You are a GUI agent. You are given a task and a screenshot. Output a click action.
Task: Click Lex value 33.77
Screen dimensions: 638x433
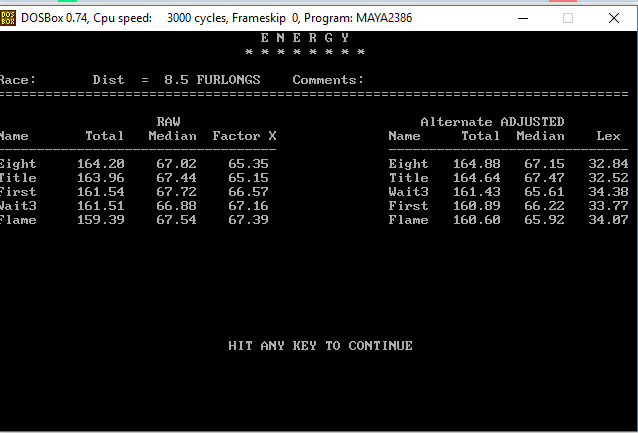click(608, 206)
